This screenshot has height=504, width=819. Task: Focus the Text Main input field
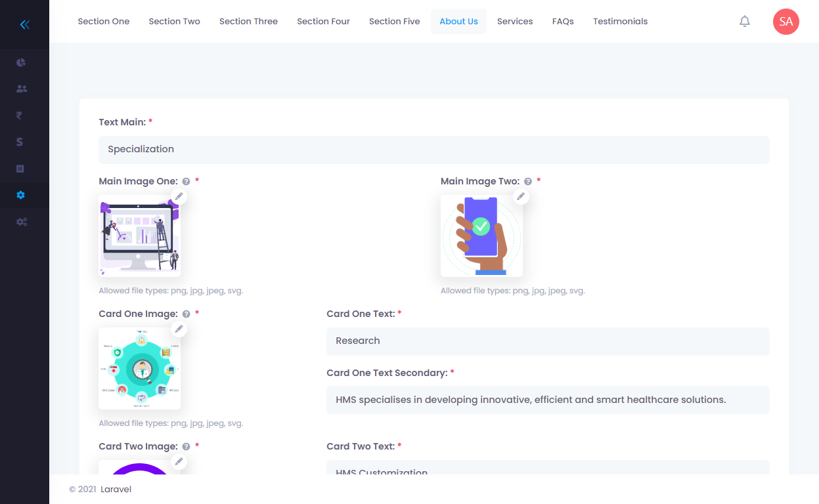click(x=433, y=150)
